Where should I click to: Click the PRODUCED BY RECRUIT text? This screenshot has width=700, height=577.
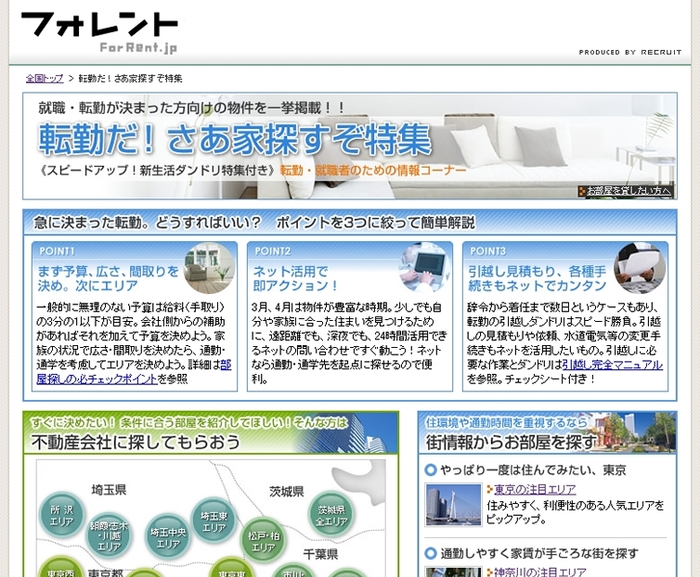[630, 52]
